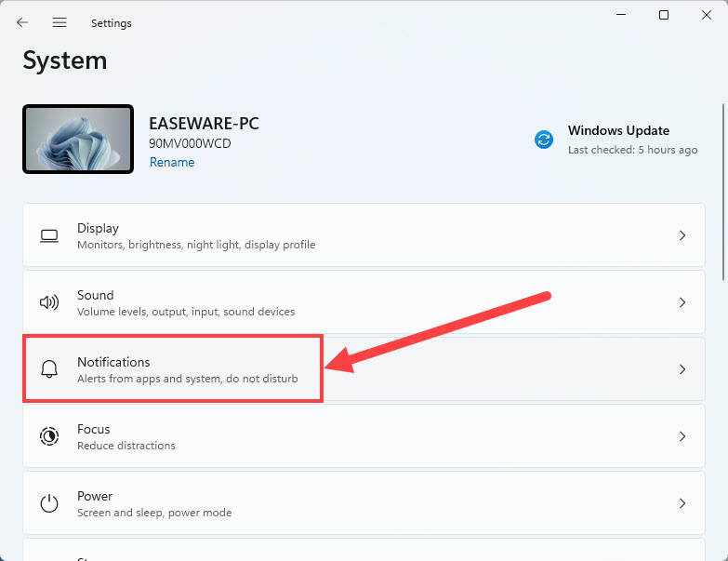Open Focus reduce distractions entry
728x561 pixels.
364,436
